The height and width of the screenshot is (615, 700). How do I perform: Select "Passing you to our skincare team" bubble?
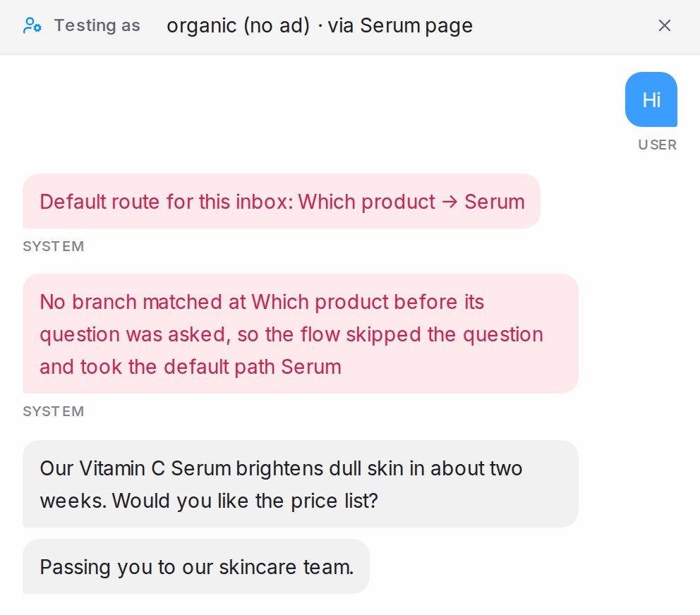[196, 566]
